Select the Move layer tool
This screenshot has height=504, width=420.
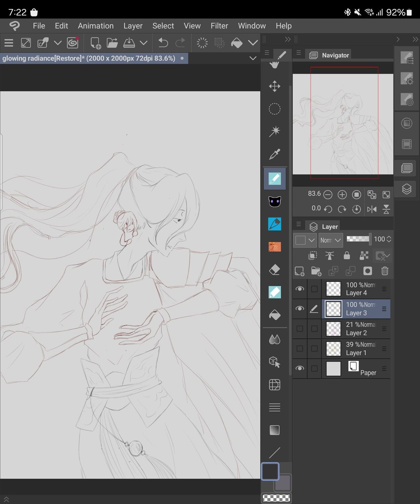[274, 86]
